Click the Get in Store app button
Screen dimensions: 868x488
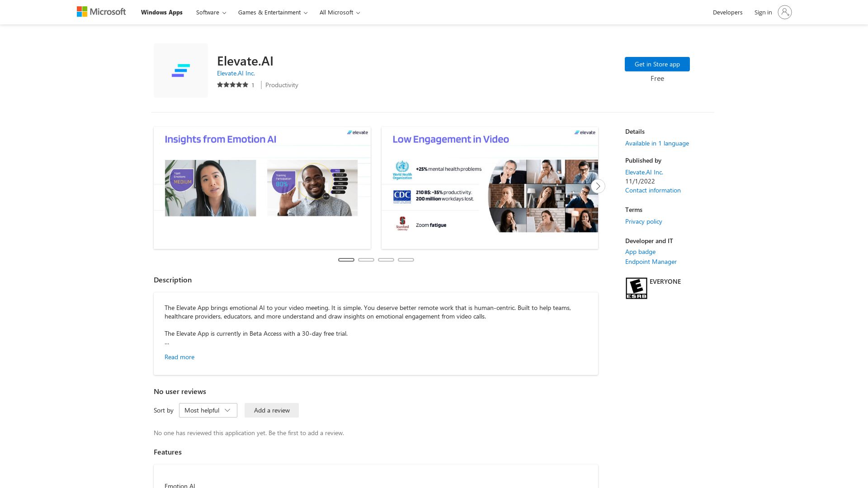(657, 64)
